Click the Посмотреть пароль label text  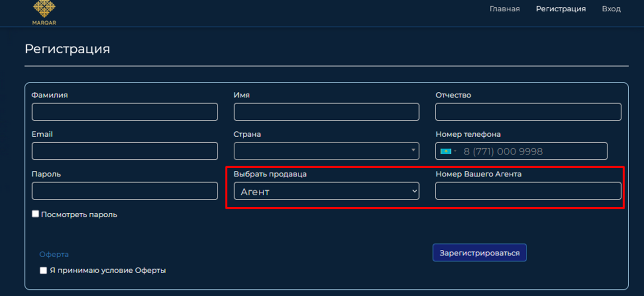point(79,215)
